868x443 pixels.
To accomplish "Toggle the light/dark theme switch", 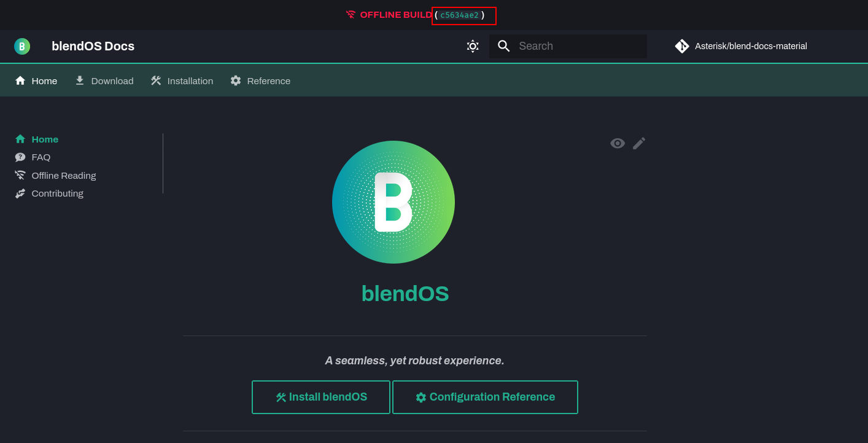I will click(x=472, y=46).
